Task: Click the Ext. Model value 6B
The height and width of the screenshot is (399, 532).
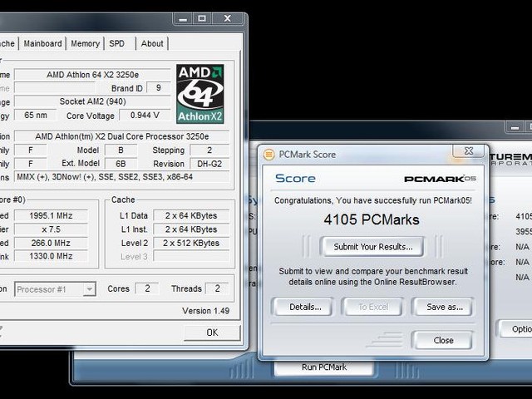Action: coord(121,164)
